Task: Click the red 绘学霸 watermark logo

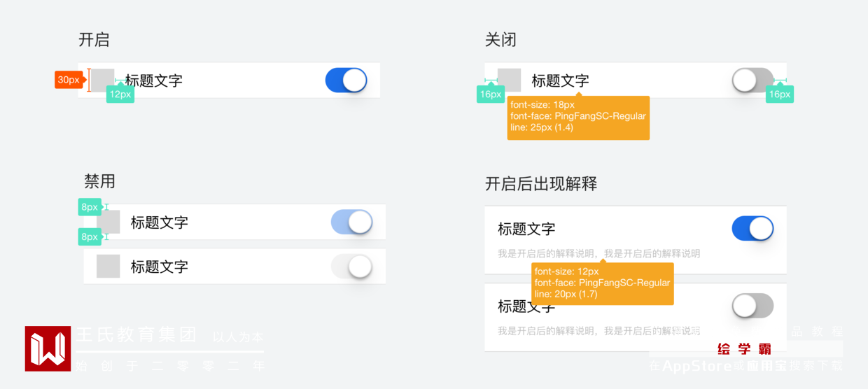Action: tap(744, 349)
